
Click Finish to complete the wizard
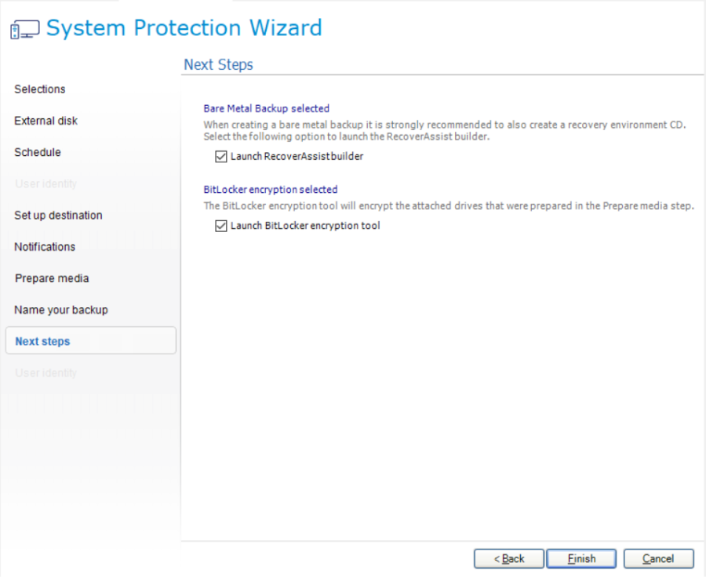pos(581,558)
